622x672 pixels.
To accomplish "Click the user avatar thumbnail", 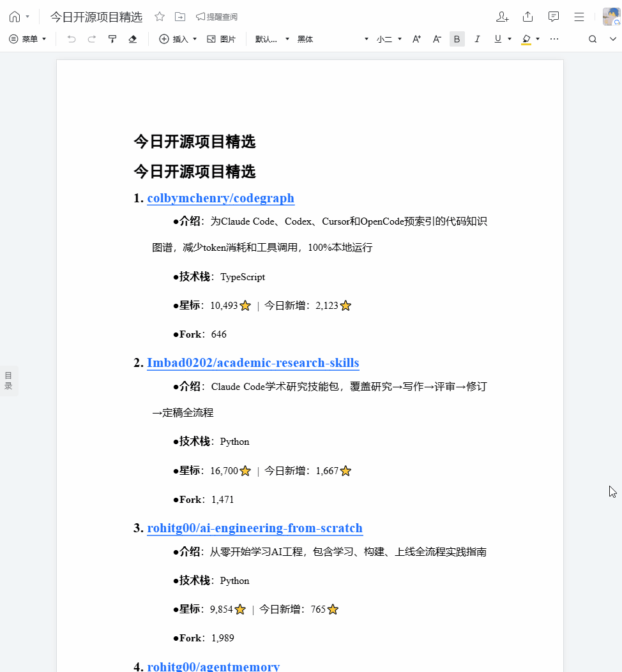I will point(611,17).
